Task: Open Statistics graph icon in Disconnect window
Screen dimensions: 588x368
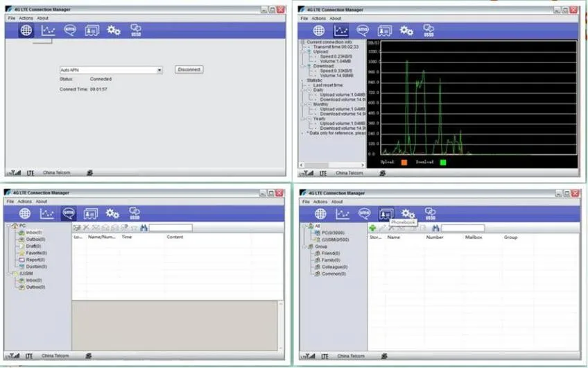Action: click(48, 30)
